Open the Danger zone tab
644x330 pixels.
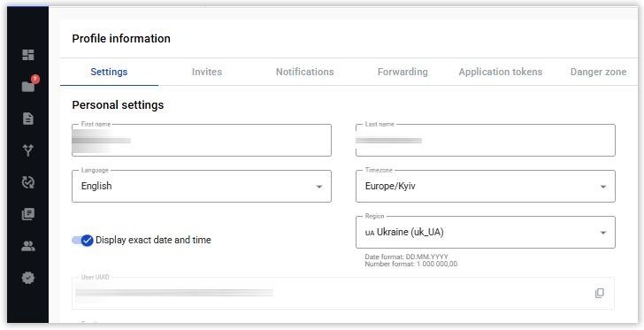(x=598, y=72)
